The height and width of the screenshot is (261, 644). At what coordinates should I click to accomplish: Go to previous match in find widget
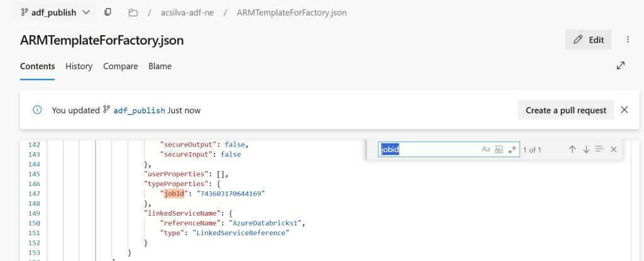coord(572,149)
